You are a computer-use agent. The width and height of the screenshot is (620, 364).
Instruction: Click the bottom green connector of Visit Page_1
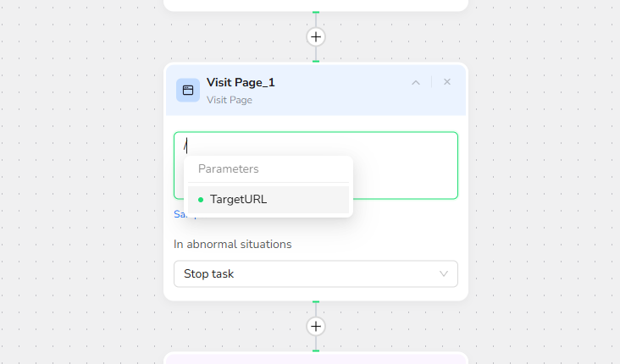coord(316,301)
